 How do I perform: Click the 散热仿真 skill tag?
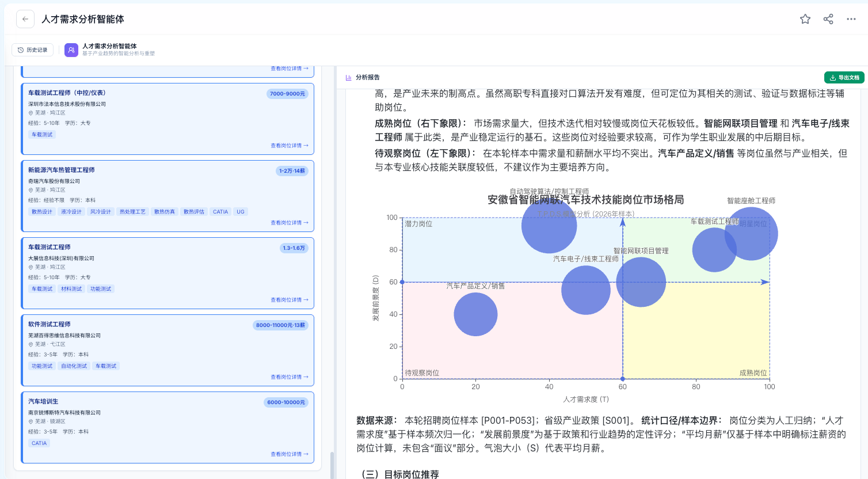point(165,212)
